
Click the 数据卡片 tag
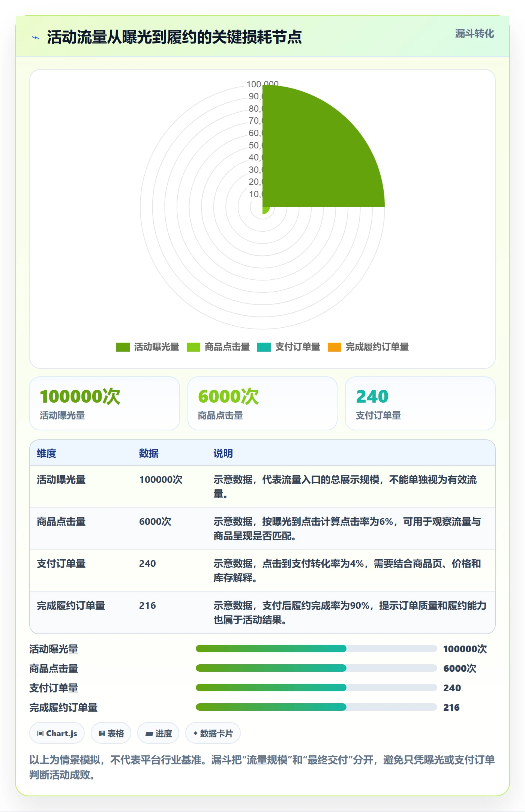tap(213, 733)
